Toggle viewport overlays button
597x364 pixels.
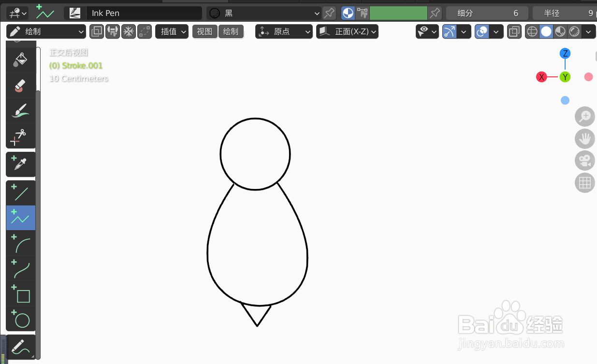tap(482, 32)
